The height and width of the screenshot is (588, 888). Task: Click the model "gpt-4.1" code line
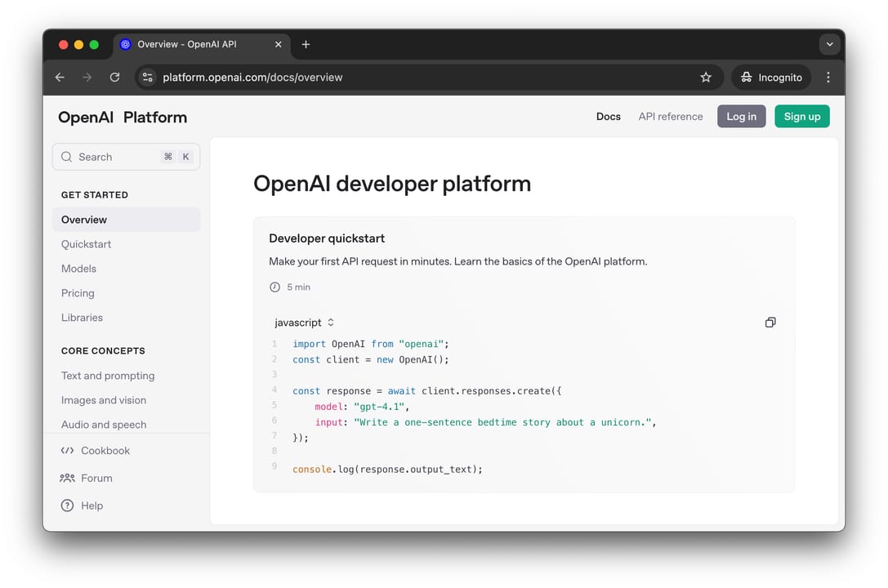coord(362,407)
